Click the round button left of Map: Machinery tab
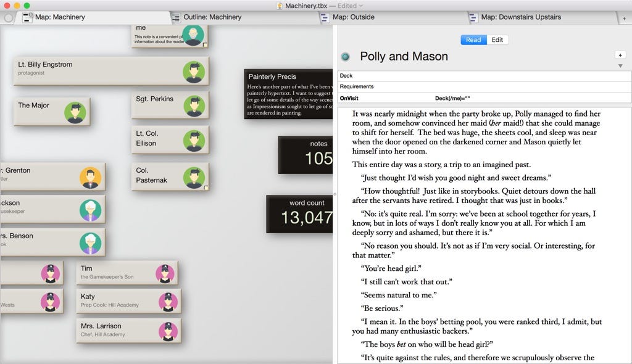This screenshot has width=632, height=364. tap(8, 18)
